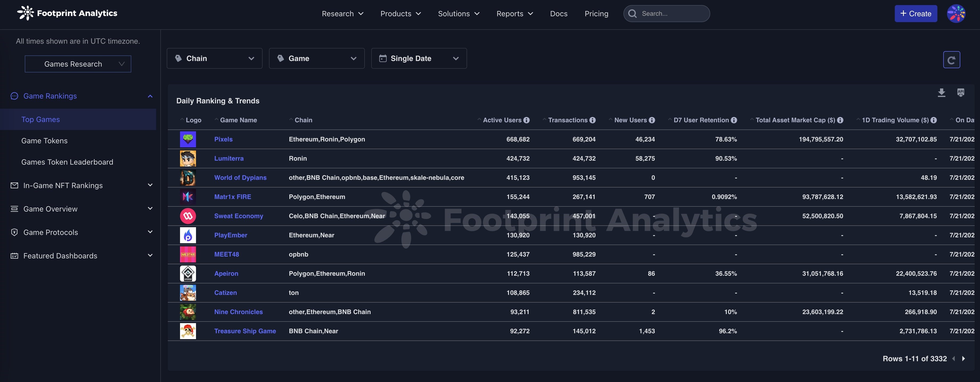Open the Reports menu
This screenshot has width=980, height=382.
click(515, 14)
